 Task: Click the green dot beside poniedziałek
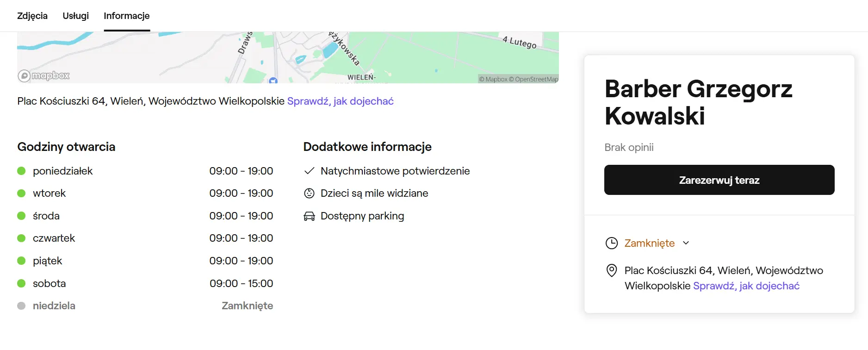(x=21, y=171)
